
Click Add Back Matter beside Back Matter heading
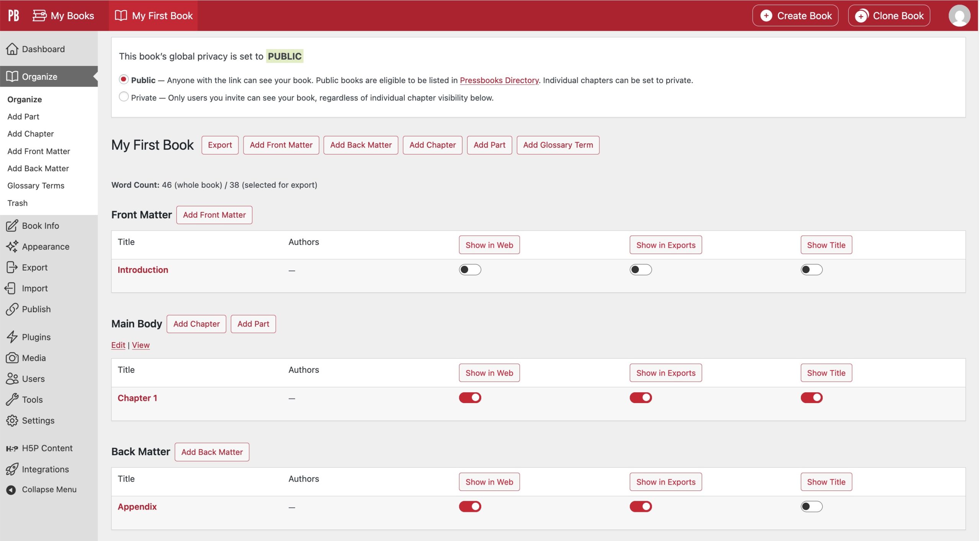tap(212, 452)
